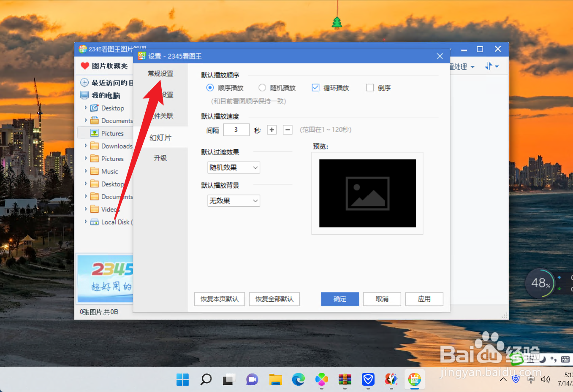Expand the Music folder arrow

point(86,171)
